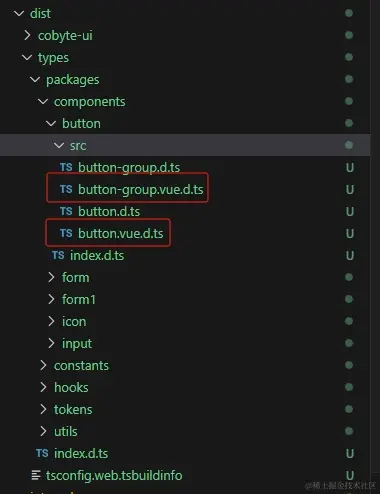Click git status dot beside dist folder
Image resolution: width=380 pixels, height=494 pixels.
(349, 13)
